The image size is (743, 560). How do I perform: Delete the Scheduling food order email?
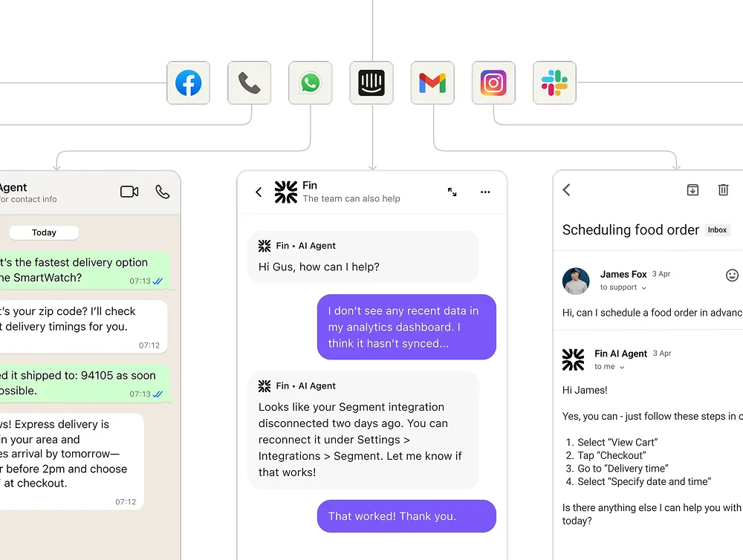pos(723,190)
